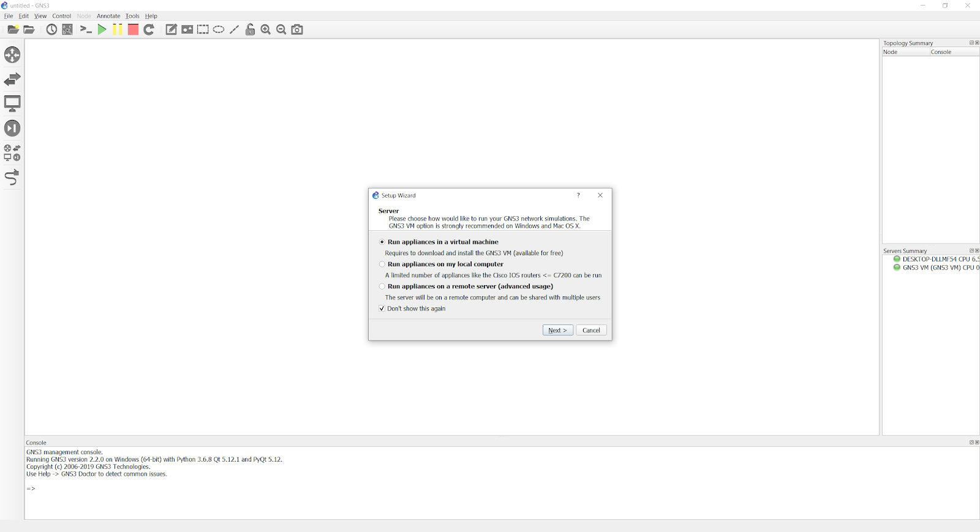Click the 'Running GNS3 version 2.2.0' console line
This screenshot has width=980, height=532.
[x=154, y=460]
